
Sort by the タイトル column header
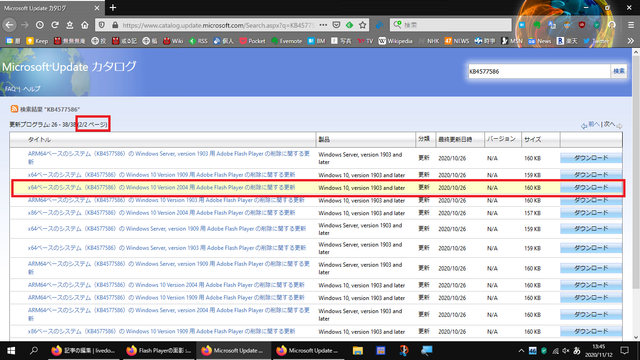click(x=39, y=140)
